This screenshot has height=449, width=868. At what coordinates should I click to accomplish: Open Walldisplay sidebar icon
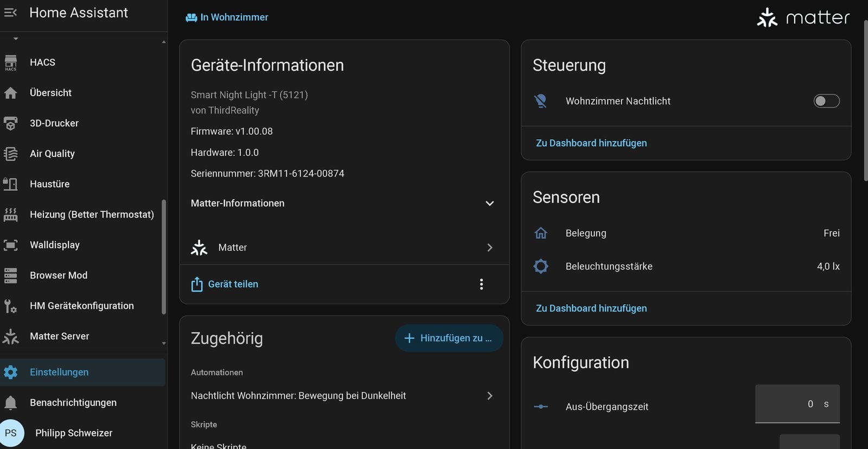(x=10, y=245)
